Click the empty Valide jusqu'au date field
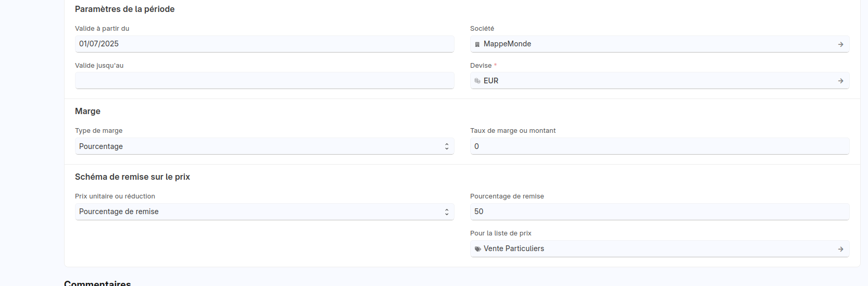 [x=265, y=81]
